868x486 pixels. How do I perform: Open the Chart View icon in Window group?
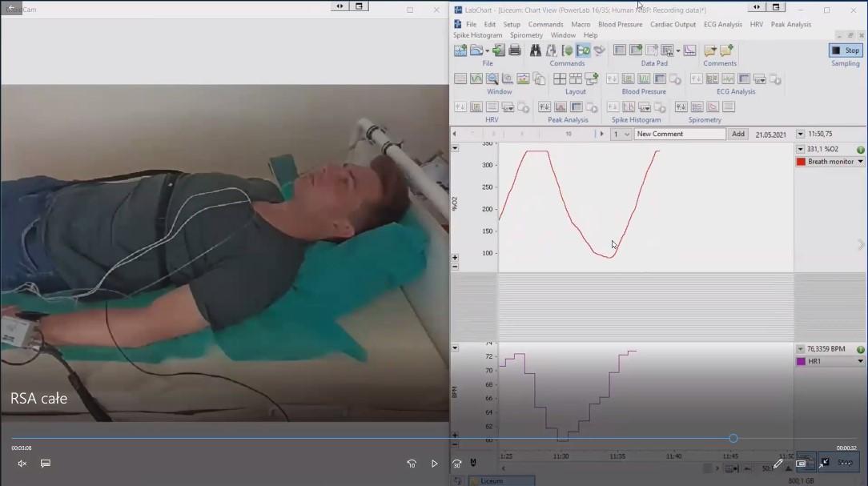460,78
